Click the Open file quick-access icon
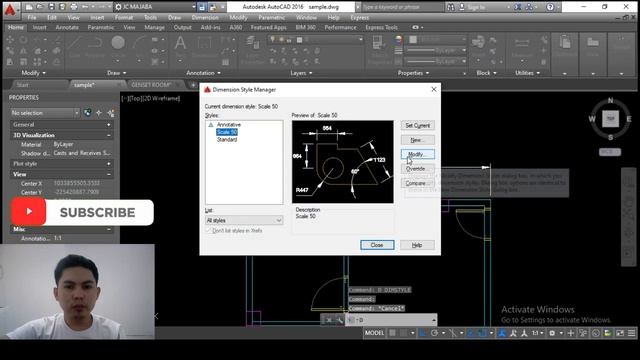640x360 pixels. click(40, 7)
